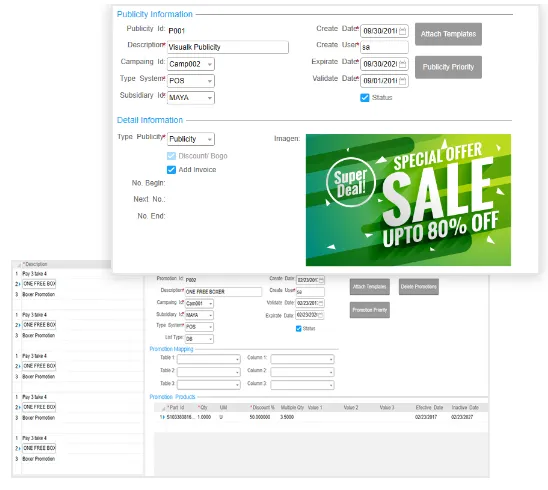Screen dimensions: 548x490
Task: Toggle the promotion Status checkbox
Action: tap(298, 329)
